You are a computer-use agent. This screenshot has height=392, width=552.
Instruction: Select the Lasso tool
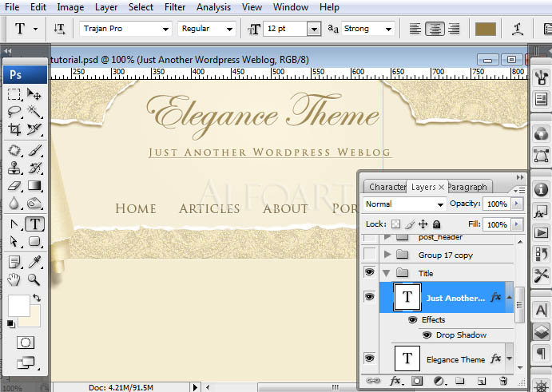coord(14,112)
